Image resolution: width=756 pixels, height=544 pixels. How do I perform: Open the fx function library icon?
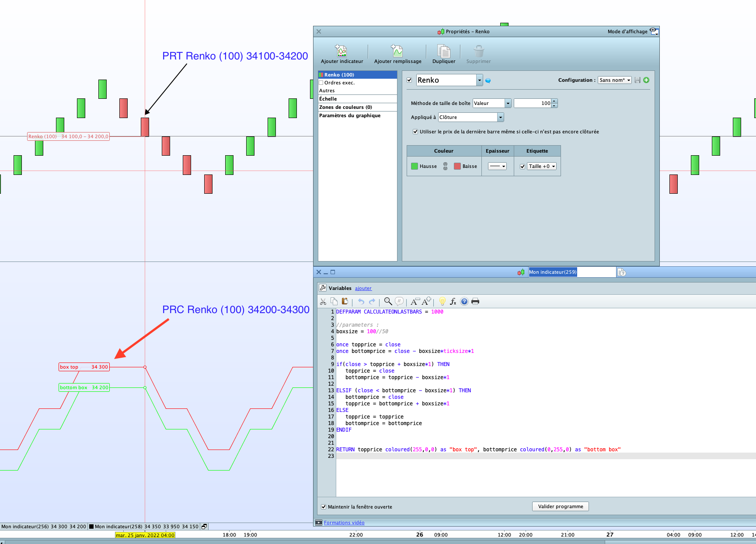tap(453, 301)
